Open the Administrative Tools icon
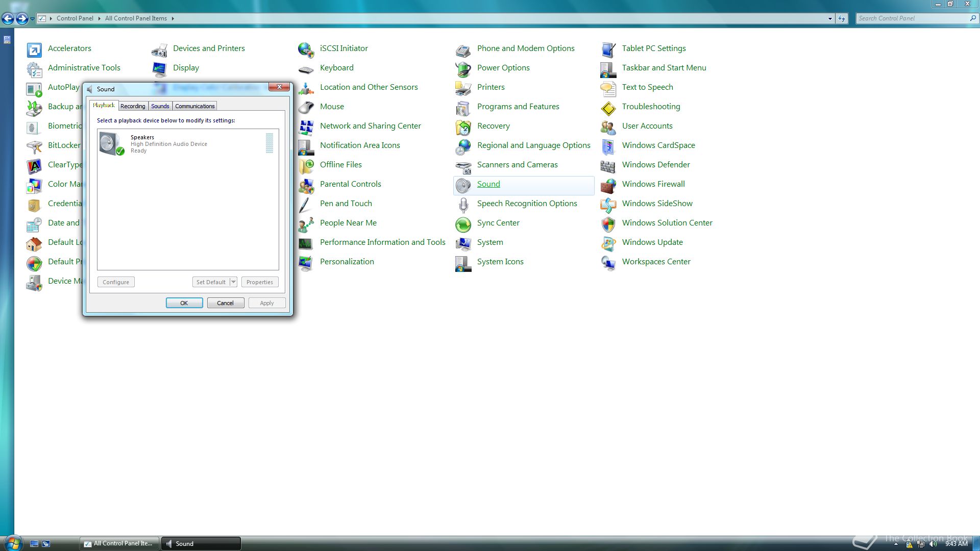This screenshot has width=980, height=551. 34,69
